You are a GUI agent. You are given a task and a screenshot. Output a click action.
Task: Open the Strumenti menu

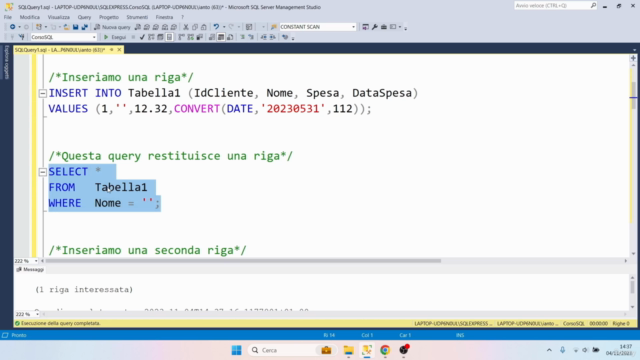[137, 17]
